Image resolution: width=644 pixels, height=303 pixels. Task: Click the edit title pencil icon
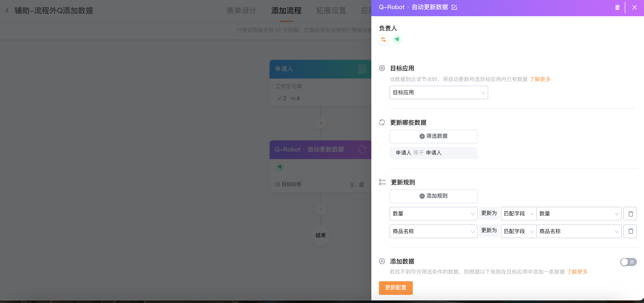[x=454, y=7]
